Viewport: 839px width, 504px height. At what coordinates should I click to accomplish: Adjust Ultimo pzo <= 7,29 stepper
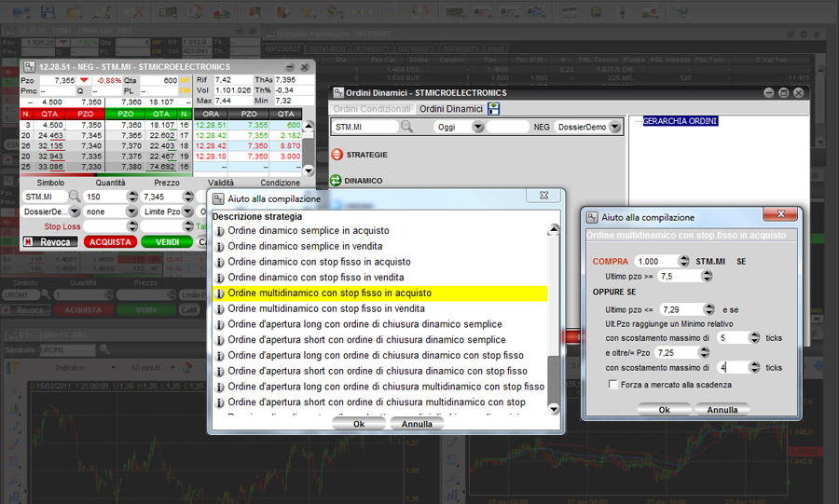709,309
